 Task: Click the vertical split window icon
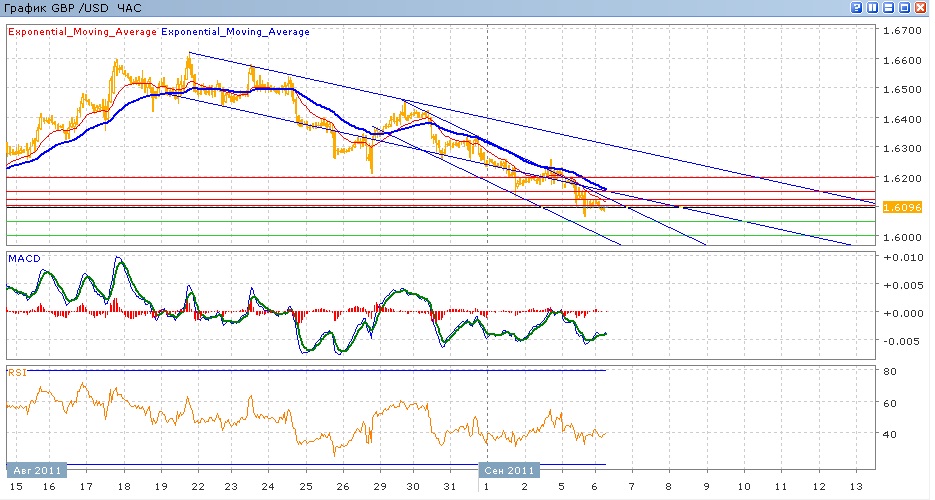pos(873,8)
